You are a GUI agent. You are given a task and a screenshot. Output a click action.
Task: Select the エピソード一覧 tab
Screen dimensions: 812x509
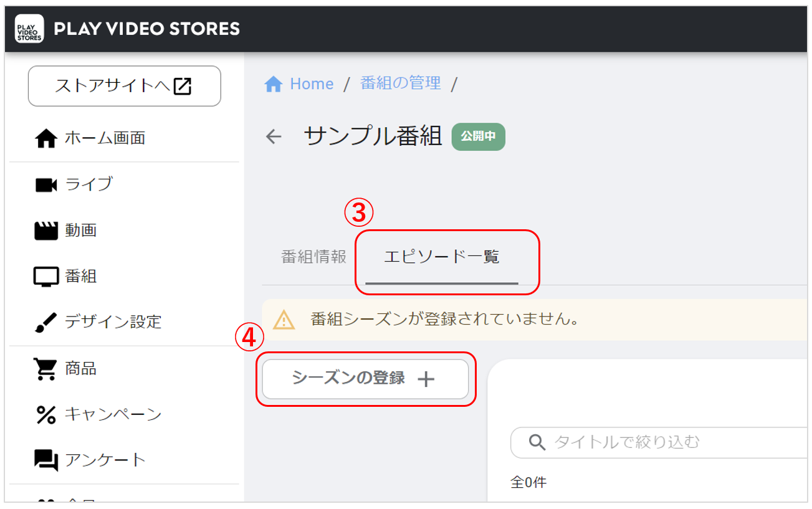442,257
